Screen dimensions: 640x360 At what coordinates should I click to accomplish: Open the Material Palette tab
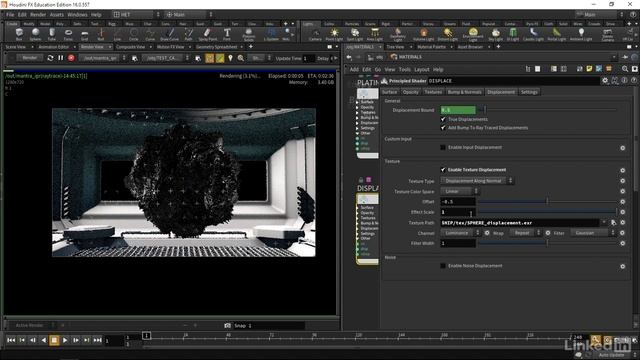point(432,47)
